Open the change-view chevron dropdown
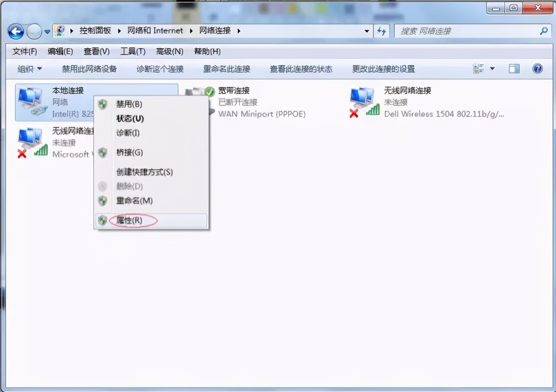This screenshot has width=556, height=392. tap(492, 68)
